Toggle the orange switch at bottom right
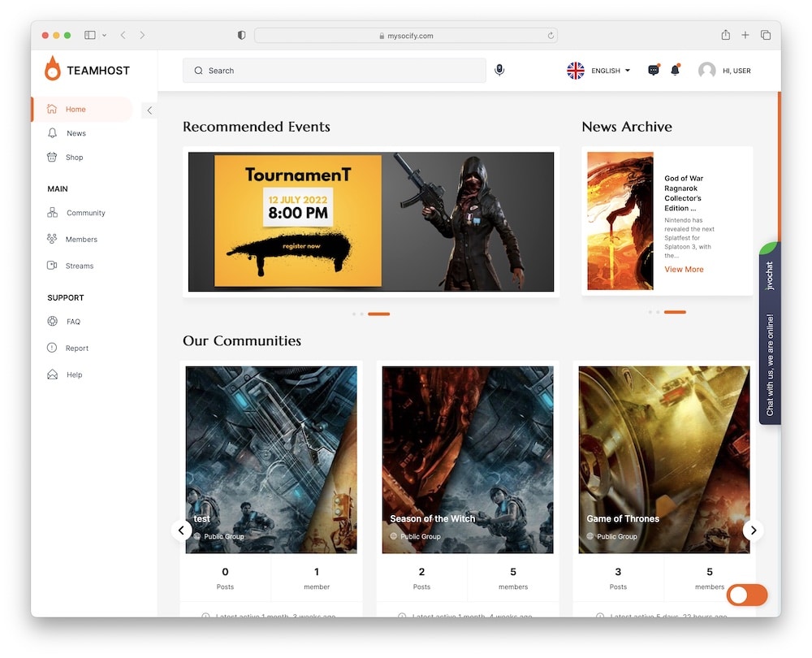 [x=747, y=595]
